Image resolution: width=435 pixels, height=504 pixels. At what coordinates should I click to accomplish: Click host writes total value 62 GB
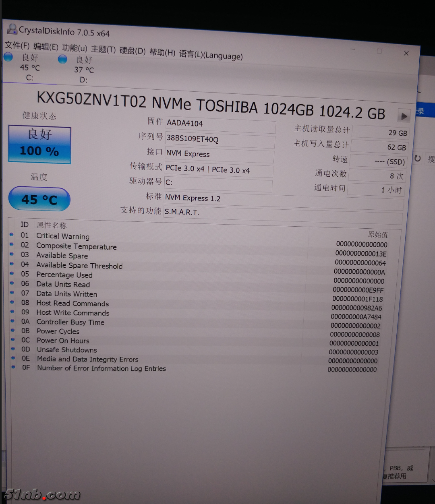(379, 147)
